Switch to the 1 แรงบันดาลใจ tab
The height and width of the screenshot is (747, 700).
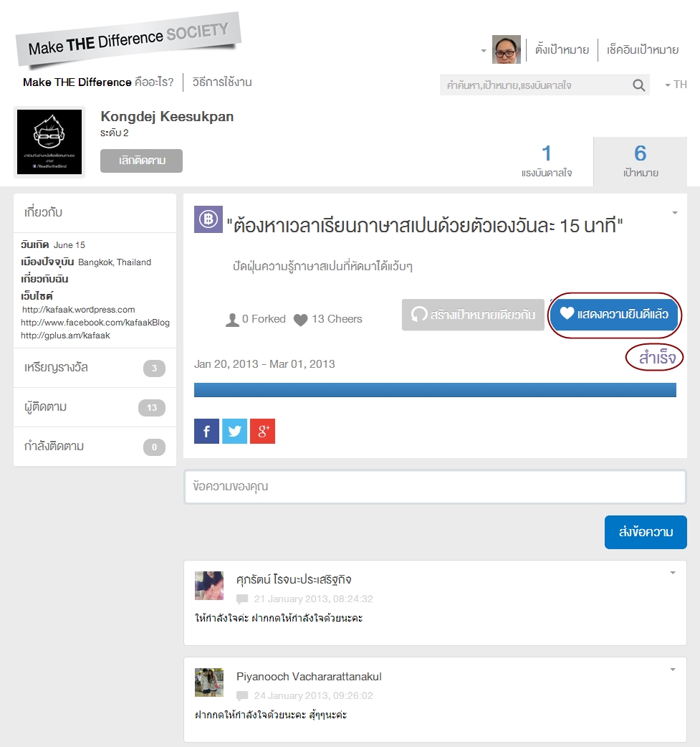coord(547,161)
